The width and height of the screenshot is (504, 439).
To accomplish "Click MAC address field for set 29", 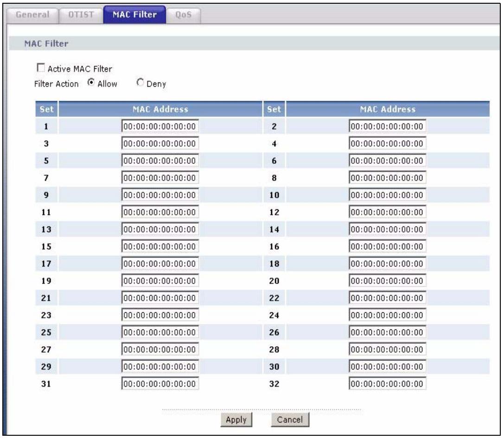I will 160,366.
